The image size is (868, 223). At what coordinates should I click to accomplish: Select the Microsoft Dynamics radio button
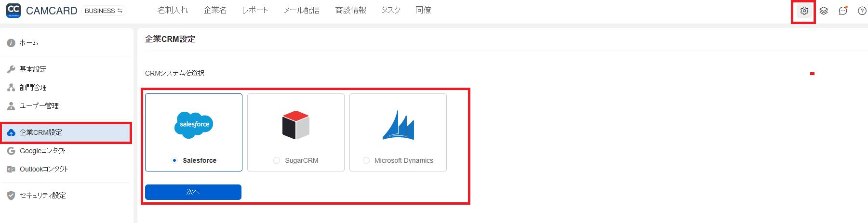point(366,160)
